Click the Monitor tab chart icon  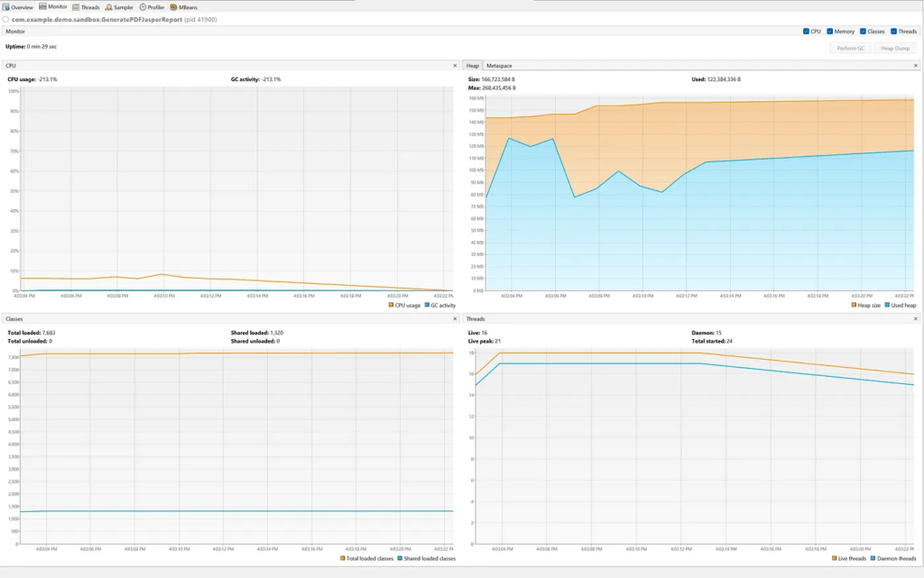(x=42, y=7)
